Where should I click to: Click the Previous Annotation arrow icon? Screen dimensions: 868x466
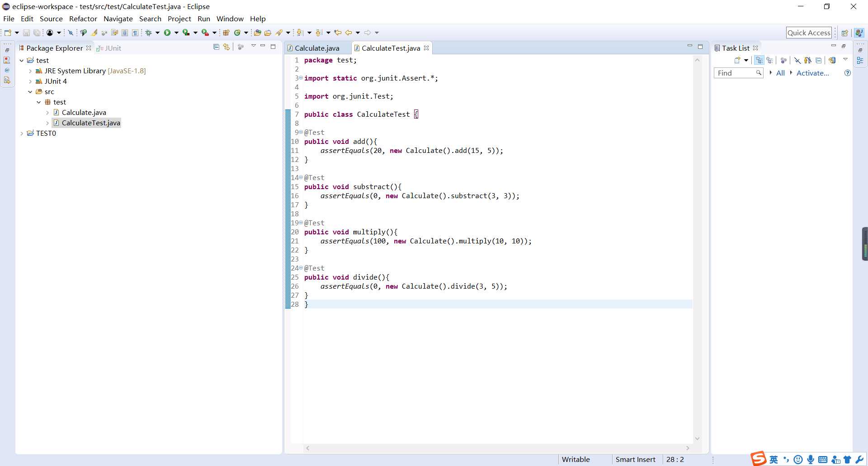(318, 33)
